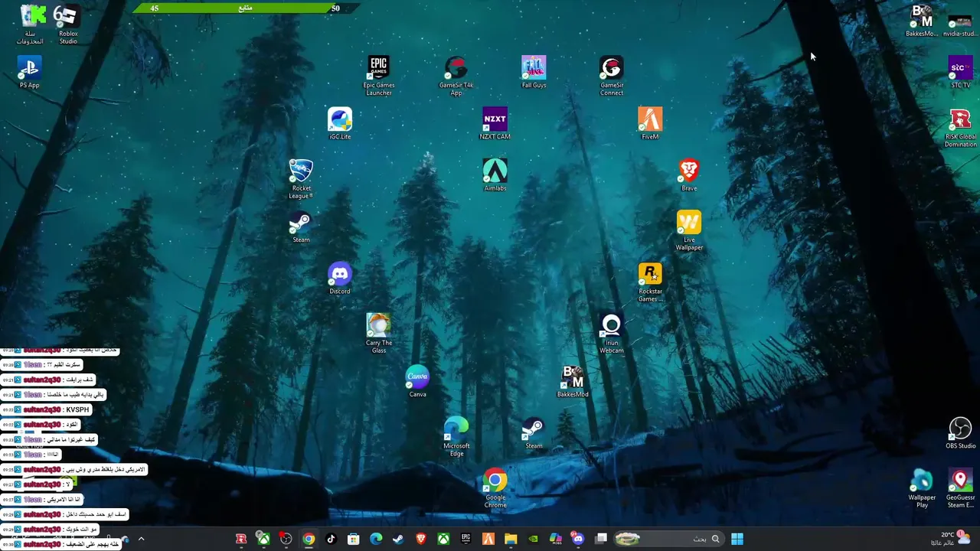Select the Iriun Webcam desktop icon

611,334
